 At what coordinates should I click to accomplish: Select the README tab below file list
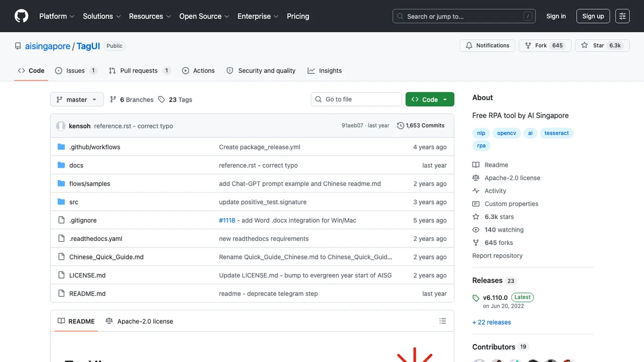76,321
